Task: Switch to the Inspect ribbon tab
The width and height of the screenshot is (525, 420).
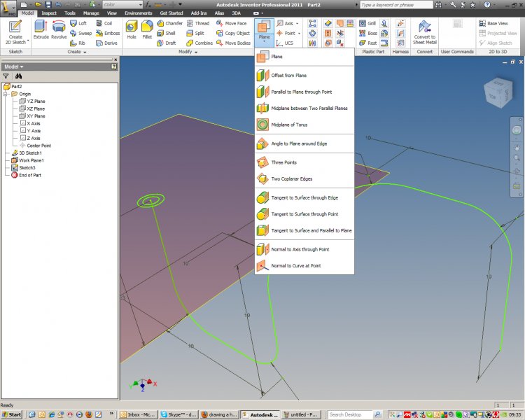Action: [x=49, y=13]
